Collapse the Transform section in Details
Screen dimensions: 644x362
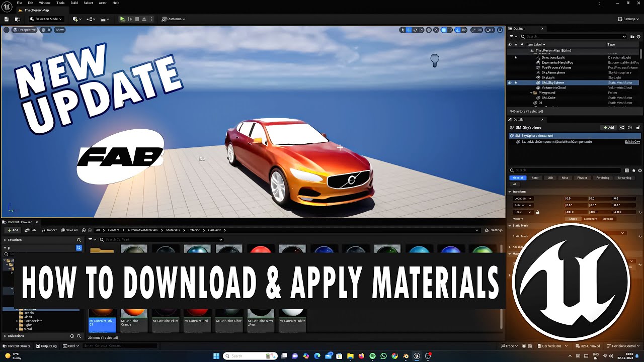click(x=509, y=192)
